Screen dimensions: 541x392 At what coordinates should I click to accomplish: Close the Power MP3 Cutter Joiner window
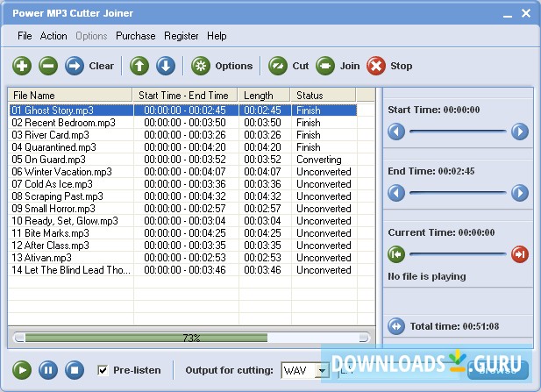(526, 13)
